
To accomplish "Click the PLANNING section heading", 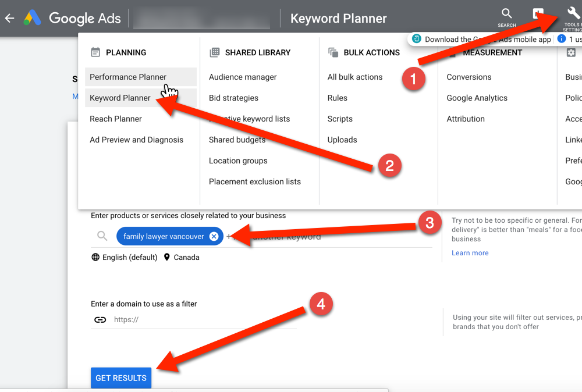I will coord(126,52).
